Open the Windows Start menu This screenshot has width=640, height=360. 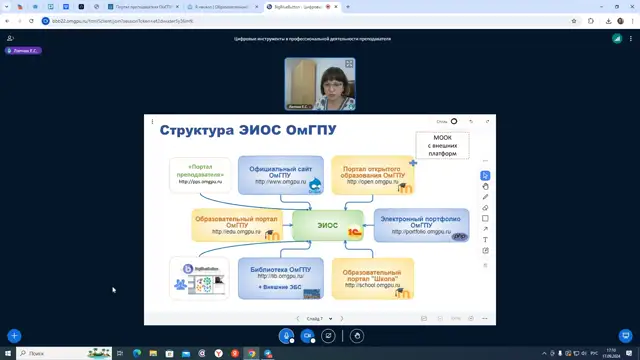[8, 353]
